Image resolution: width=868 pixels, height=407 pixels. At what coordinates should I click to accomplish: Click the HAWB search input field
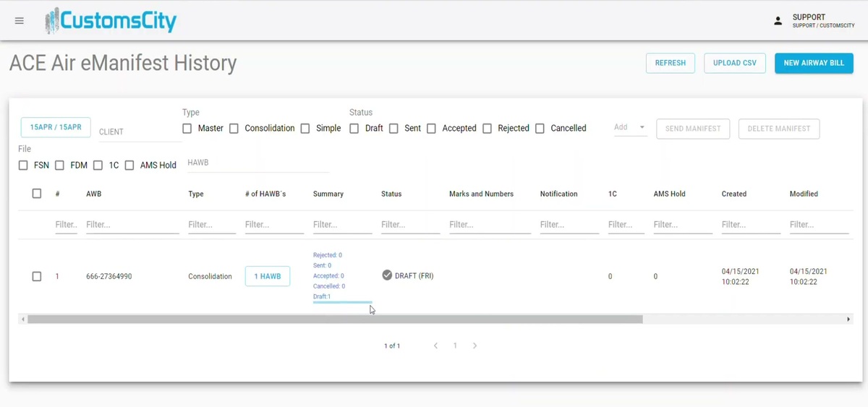pos(258,163)
